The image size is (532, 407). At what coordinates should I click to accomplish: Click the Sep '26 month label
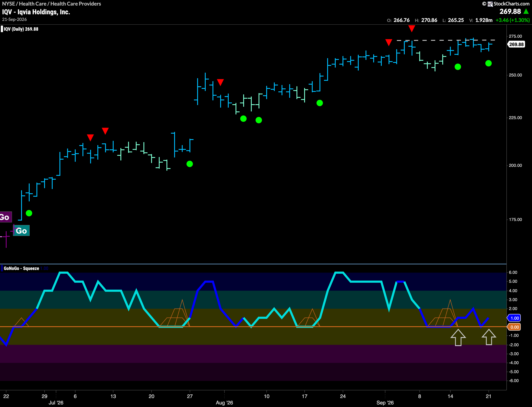point(385,403)
